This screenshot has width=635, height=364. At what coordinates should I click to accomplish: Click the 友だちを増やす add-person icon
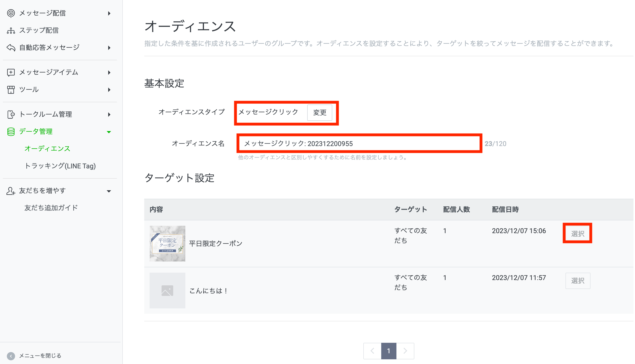click(x=11, y=191)
